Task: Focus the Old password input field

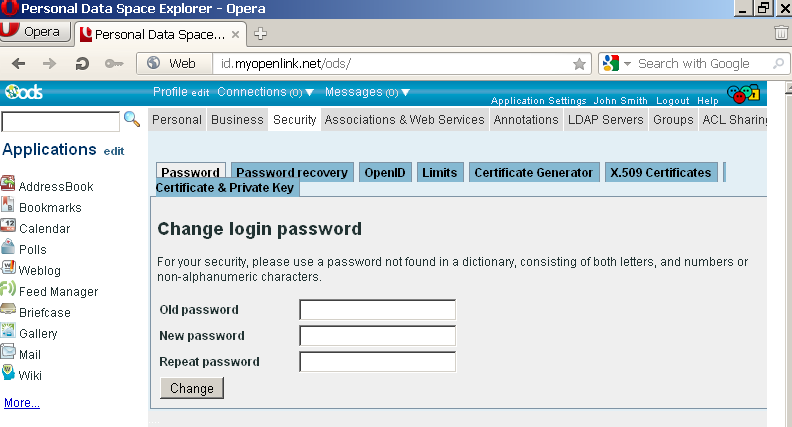Action: click(377, 310)
